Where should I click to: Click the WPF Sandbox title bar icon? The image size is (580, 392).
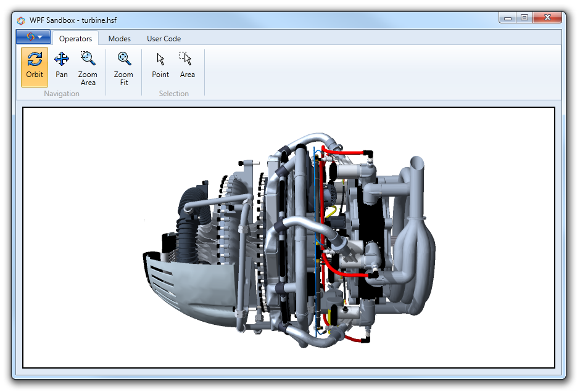point(21,20)
